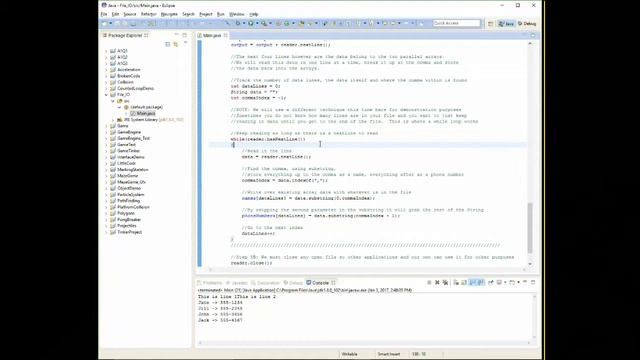640x360 pixels.
Task: Click the Terminate icon in Console toolbar
Action: tap(429, 282)
